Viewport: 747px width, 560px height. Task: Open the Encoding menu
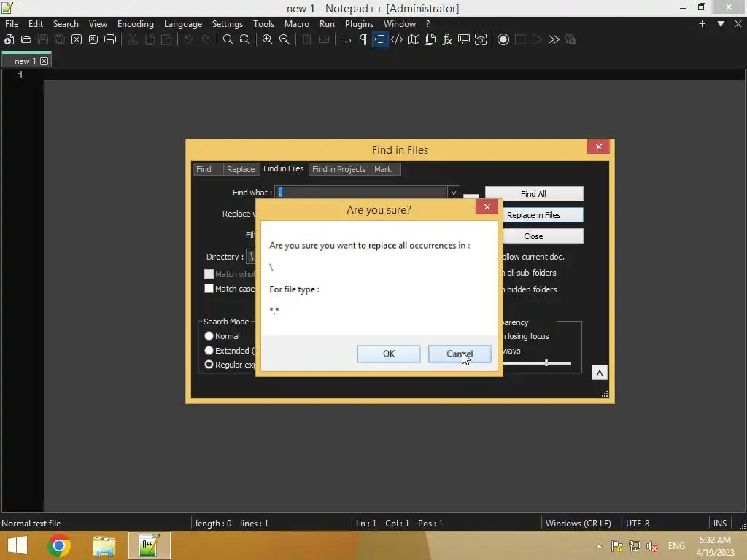(x=135, y=24)
